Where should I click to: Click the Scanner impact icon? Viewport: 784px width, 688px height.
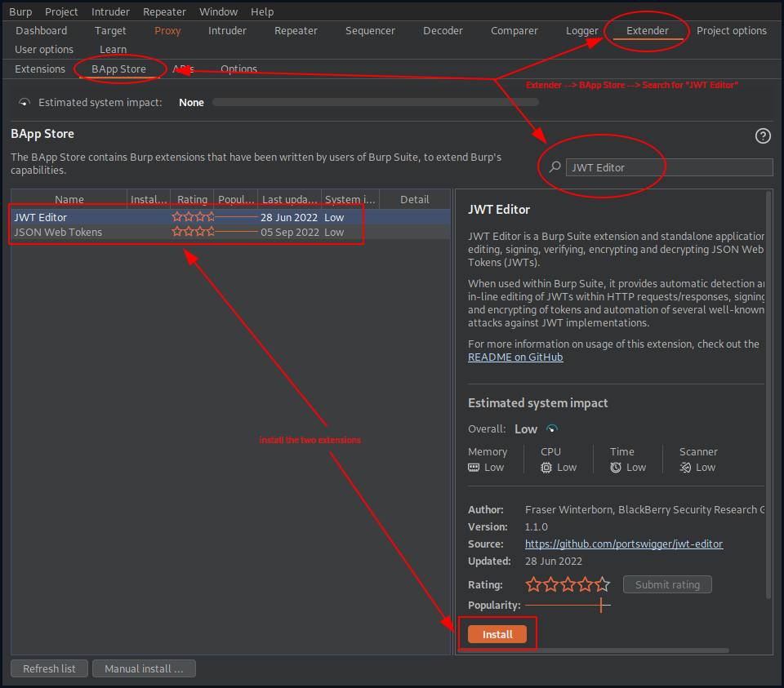[684, 467]
